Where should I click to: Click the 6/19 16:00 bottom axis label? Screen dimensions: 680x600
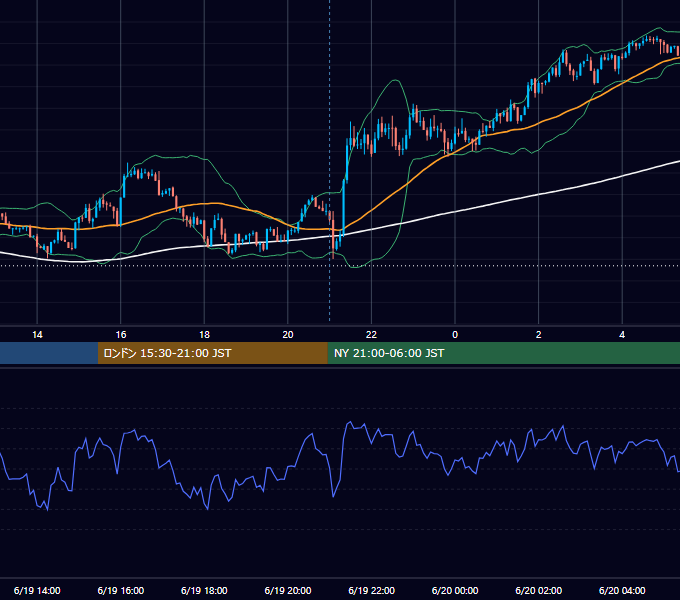[121, 590]
